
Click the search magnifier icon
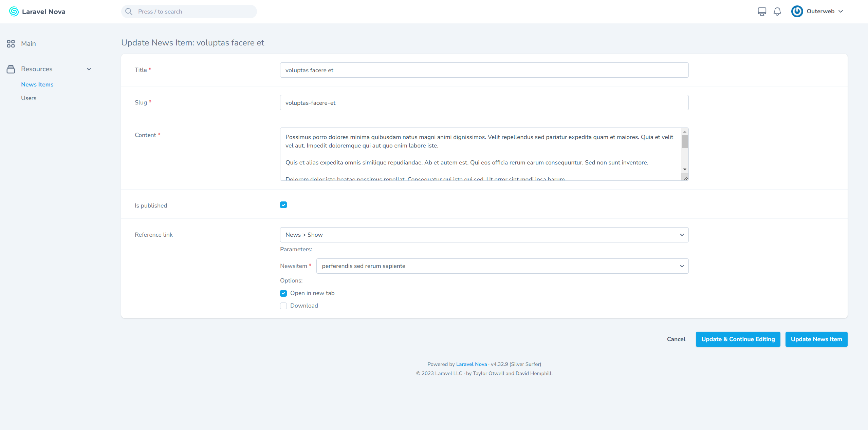click(129, 11)
